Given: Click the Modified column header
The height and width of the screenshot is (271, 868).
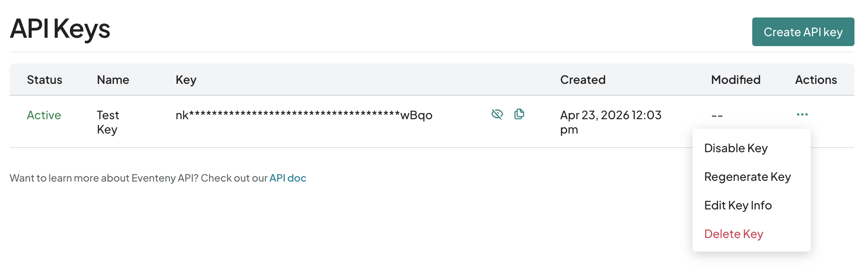Looking at the screenshot, I should 736,80.
